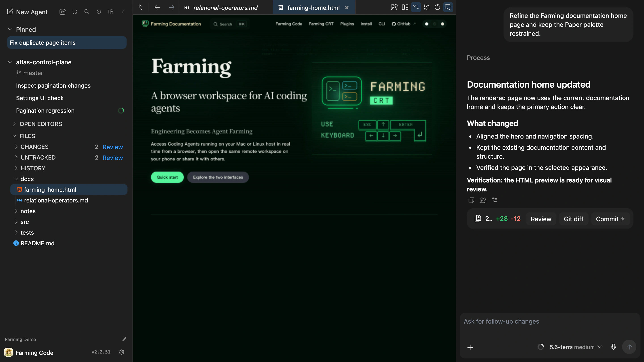
Task: Click the fullscreen frame icon in sidebar header
Action: [x=74, y=12]
